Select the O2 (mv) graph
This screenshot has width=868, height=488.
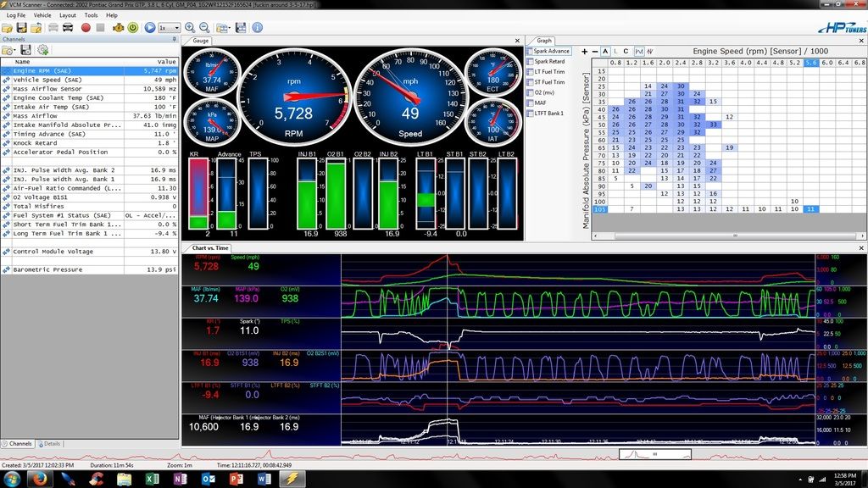click(541, 92)
